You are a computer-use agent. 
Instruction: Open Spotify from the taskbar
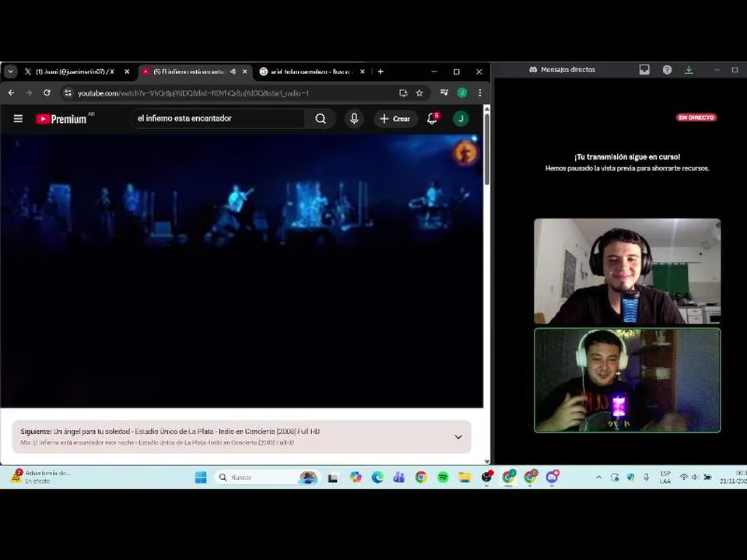click(x=443, y=477)
